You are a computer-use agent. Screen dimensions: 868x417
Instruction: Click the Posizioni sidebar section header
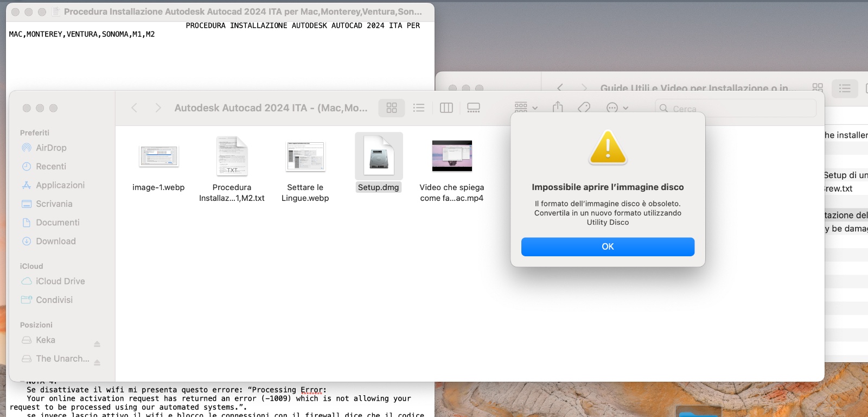point(36,325)
